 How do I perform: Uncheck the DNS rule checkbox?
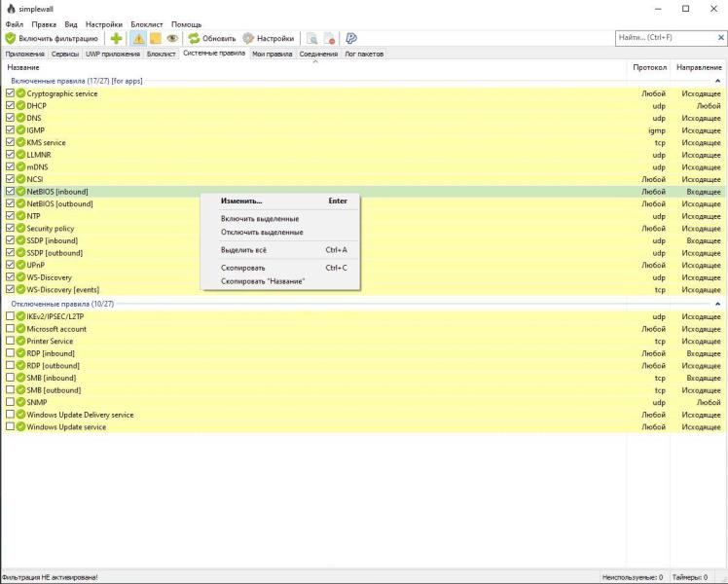click(10, 118)
